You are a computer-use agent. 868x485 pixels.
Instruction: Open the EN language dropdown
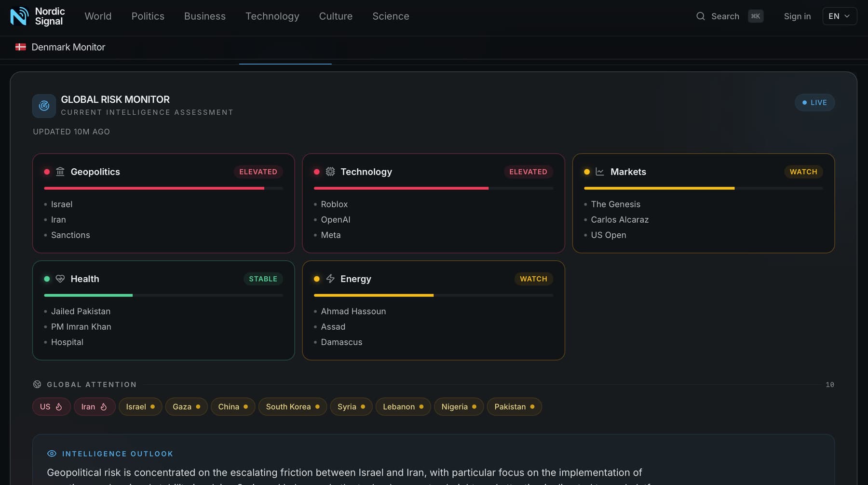click(840, 16)
